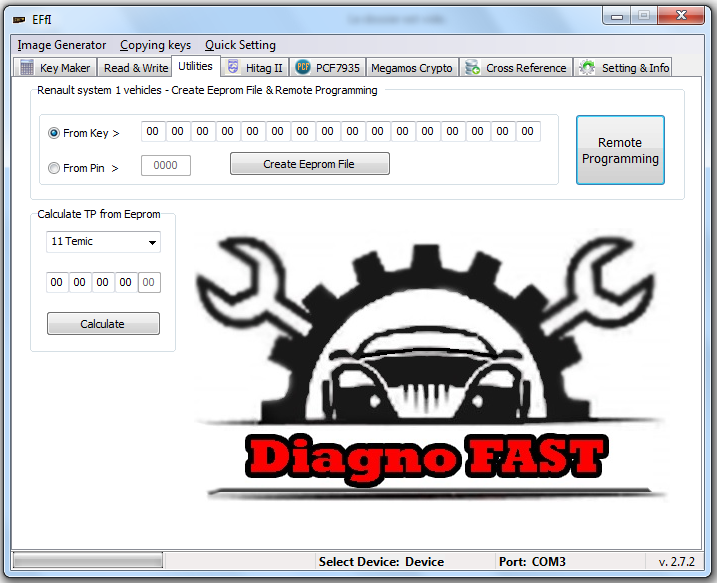Click the Calculate TP from Eeprom label
717x583 pixels.
(99, 214)
